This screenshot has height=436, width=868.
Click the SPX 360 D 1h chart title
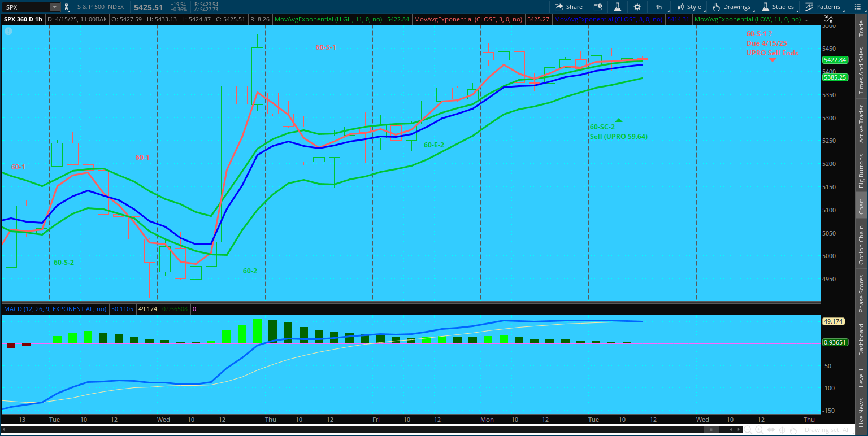tap(23, 19)
